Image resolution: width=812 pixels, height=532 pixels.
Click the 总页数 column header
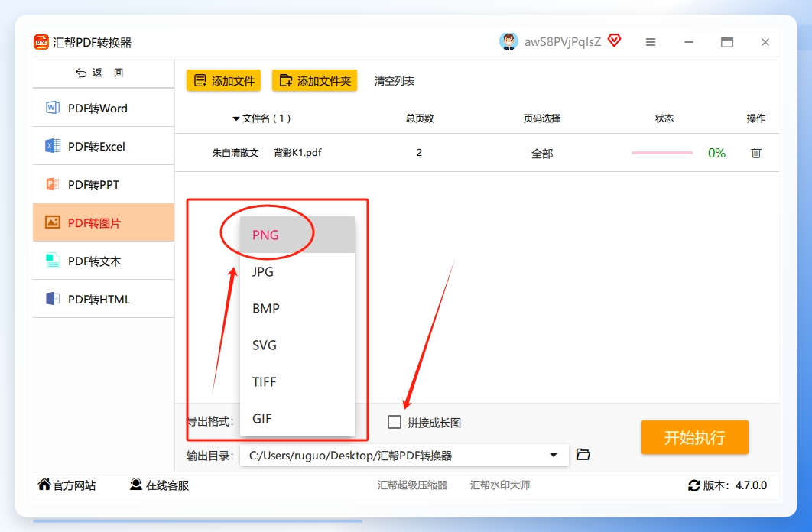point(420,118)
